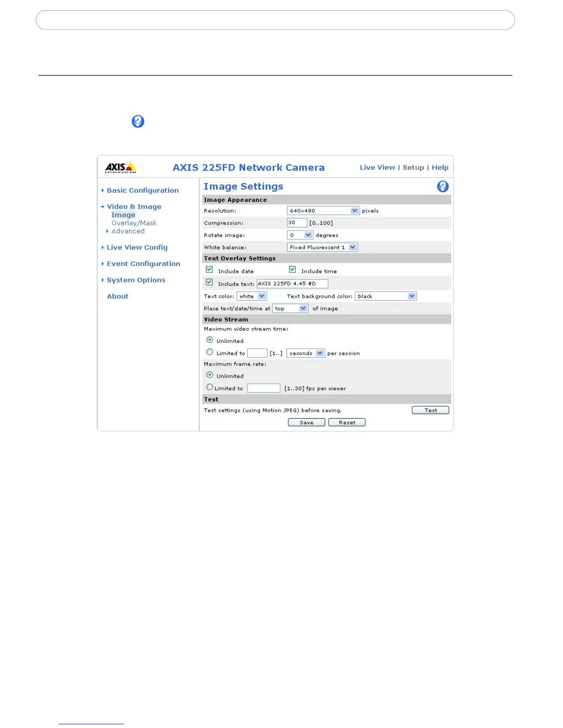The width and height of the screenshot is (563, 728).
Task: Uncheck the Include text checkbox
Action: pos(209,282)
